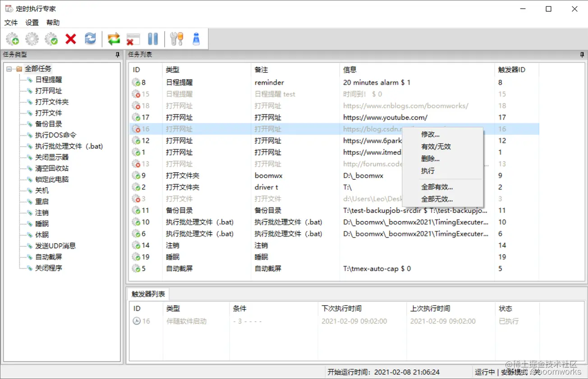The image size is (588, 379).
Task: Select 清空回收站 in task type tree
Action: click(52, 168)
